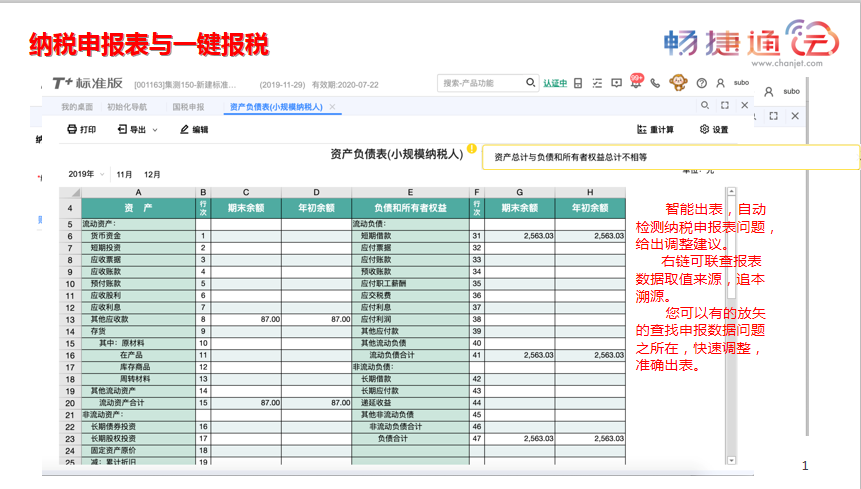Click 期末余额 2,563.03 in 负债合计 row
This screenshot has width=861, height=489.
point(519,439)
